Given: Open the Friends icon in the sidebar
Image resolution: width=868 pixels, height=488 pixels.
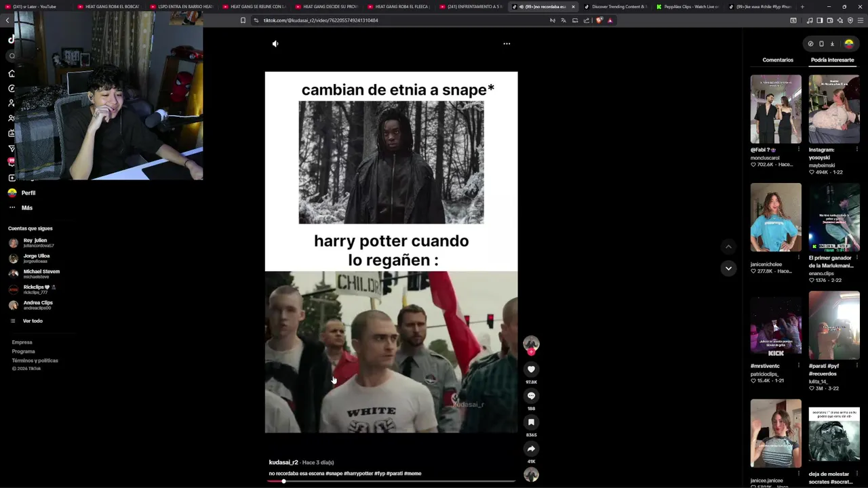Looking at the screenshot, I should point(12,118).
